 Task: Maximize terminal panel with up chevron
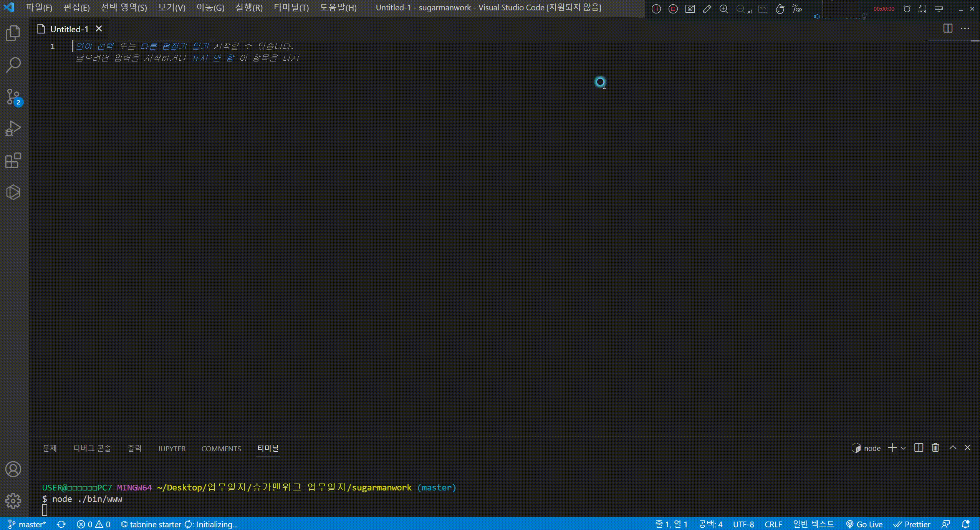pos(953,448)
